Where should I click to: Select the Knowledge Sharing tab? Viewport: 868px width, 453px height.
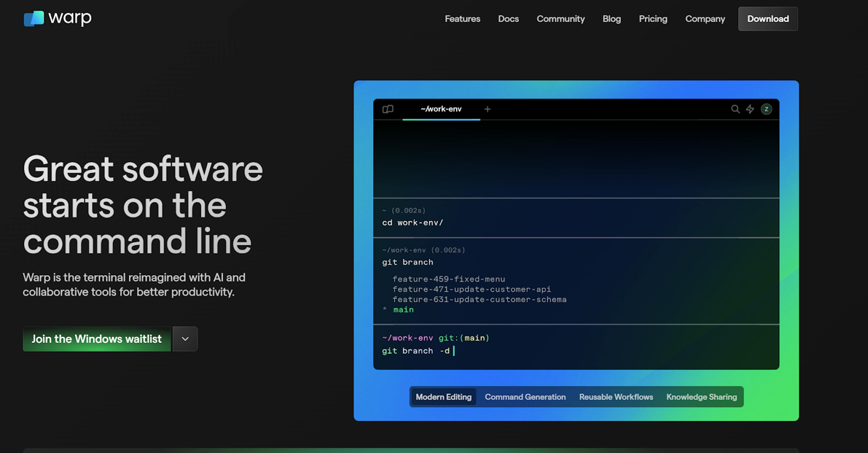(x=701, y=397)
